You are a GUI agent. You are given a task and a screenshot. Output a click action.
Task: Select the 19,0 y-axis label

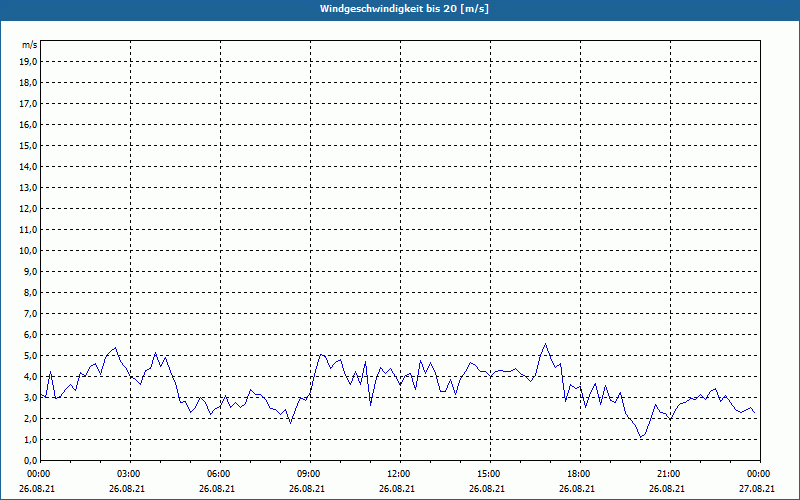28,62
